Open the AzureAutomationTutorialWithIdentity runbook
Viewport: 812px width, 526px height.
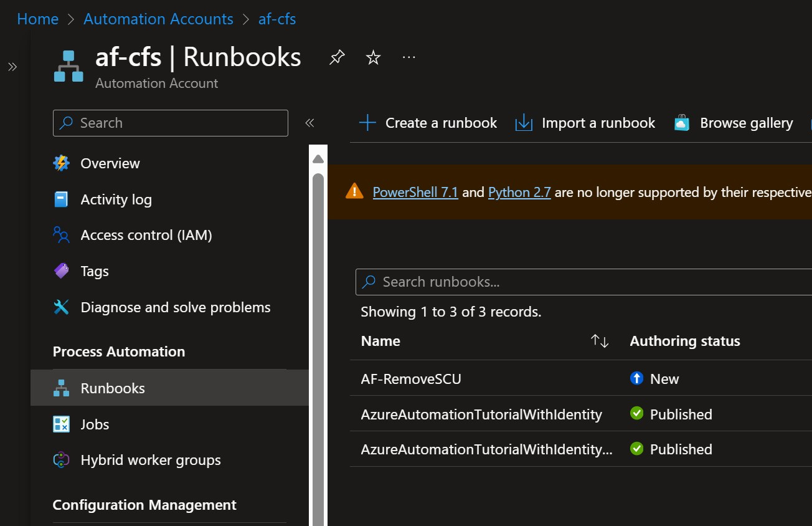coord(481,414)
